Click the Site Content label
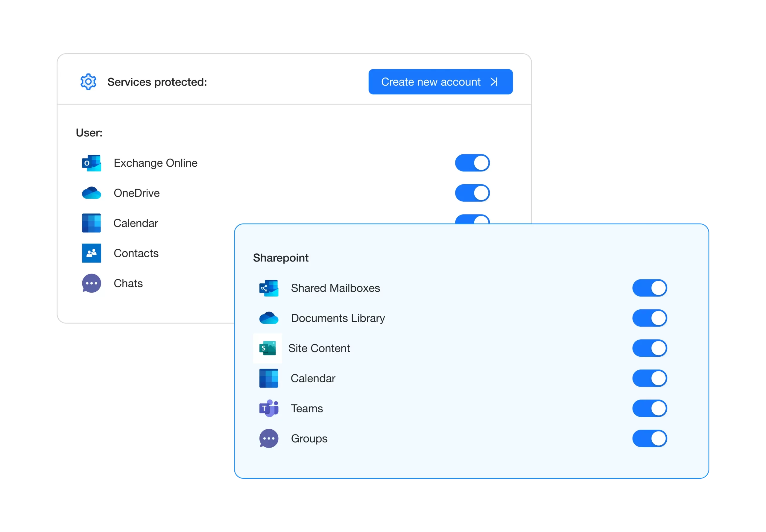 [x=319, y=348]
